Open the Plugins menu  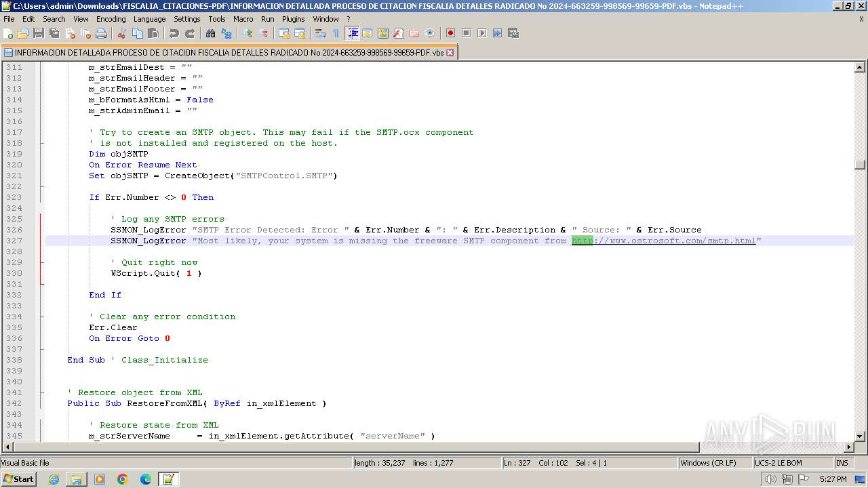293,19
